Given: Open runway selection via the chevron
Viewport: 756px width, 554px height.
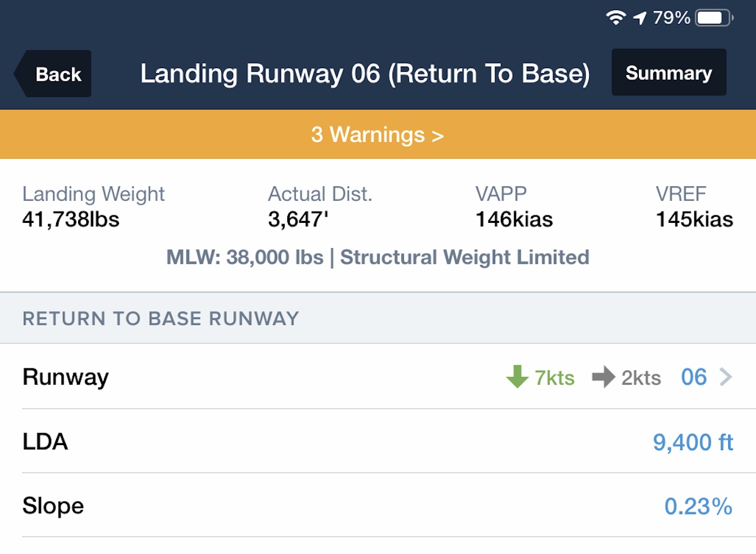Looking at the screenshot, I should (726, 378).
